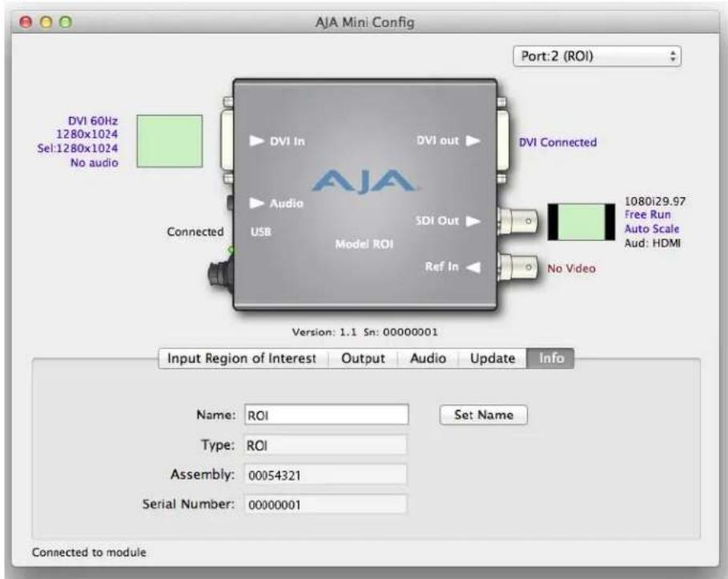Switch to the Audio tab
This screenshot has width=728, height=579.
(x=428, y=359)
